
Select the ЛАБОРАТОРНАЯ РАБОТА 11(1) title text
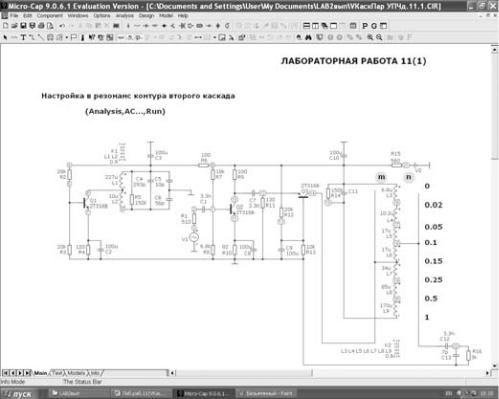[x=354, y=61]
